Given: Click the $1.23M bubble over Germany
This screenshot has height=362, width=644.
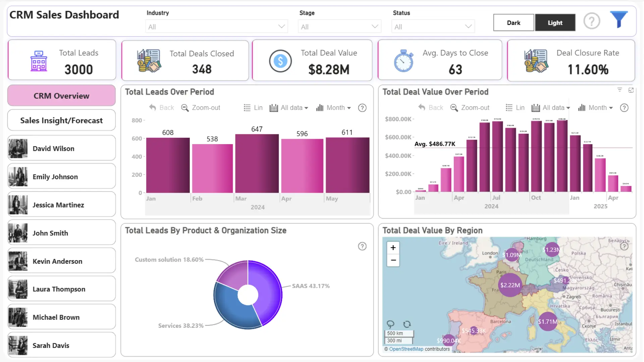Looking at the screenshot, I should [552, 249].
